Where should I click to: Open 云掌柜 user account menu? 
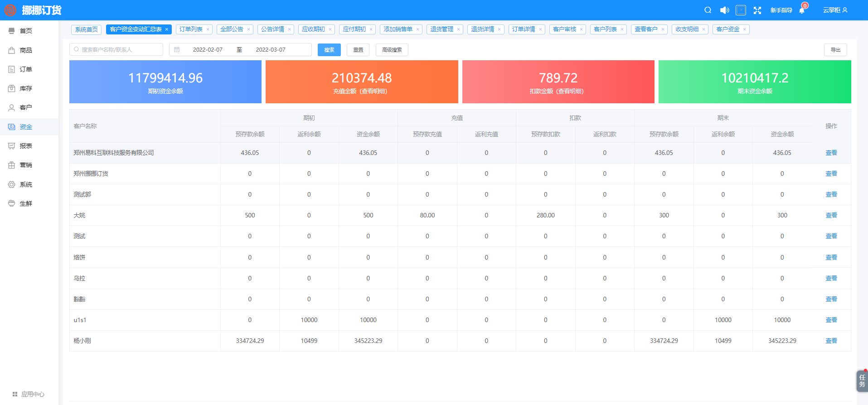[x=835, y=10]
